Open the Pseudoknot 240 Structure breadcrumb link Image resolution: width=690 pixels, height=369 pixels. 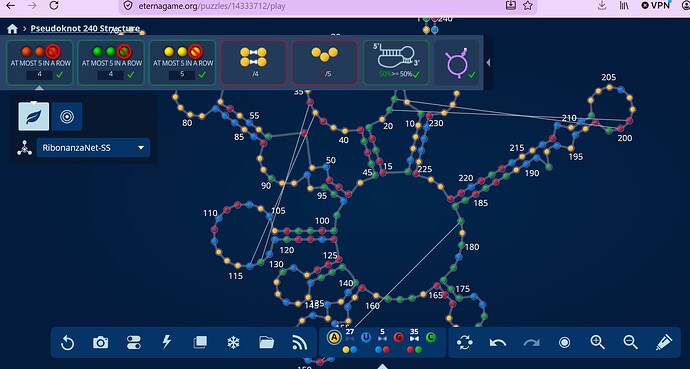[x=85, y=29]
